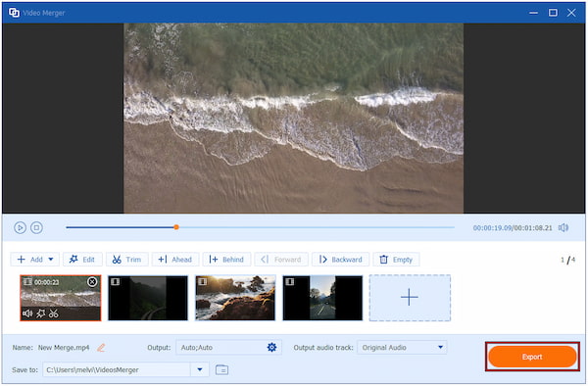Open the Add dropdown arrow
The height and width of the screenshot is (386, 588).
[51, 260]
